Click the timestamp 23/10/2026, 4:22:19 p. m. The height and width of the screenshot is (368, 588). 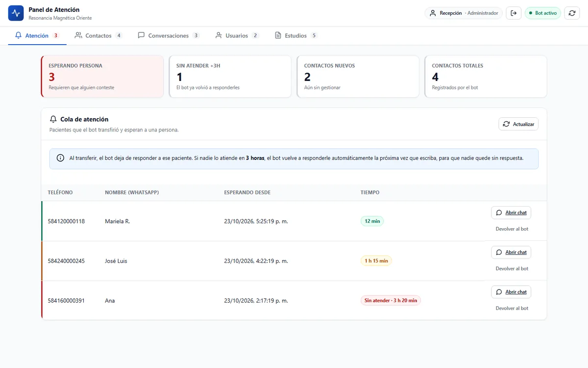coord(256,261)
